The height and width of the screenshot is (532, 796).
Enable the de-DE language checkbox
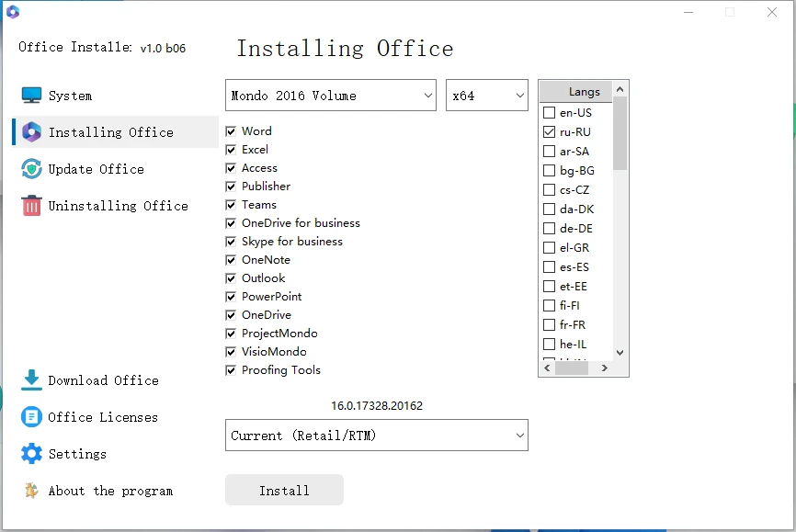(550, 229)
